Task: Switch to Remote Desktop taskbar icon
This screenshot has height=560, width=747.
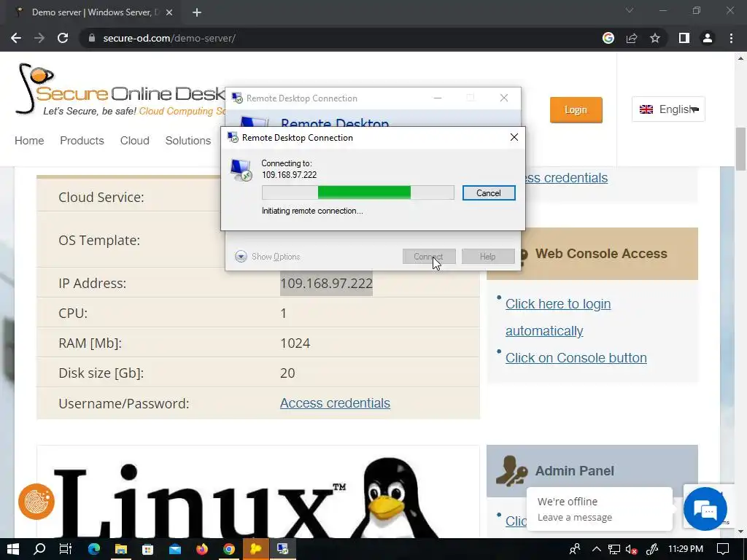Action: pos(283,549)
